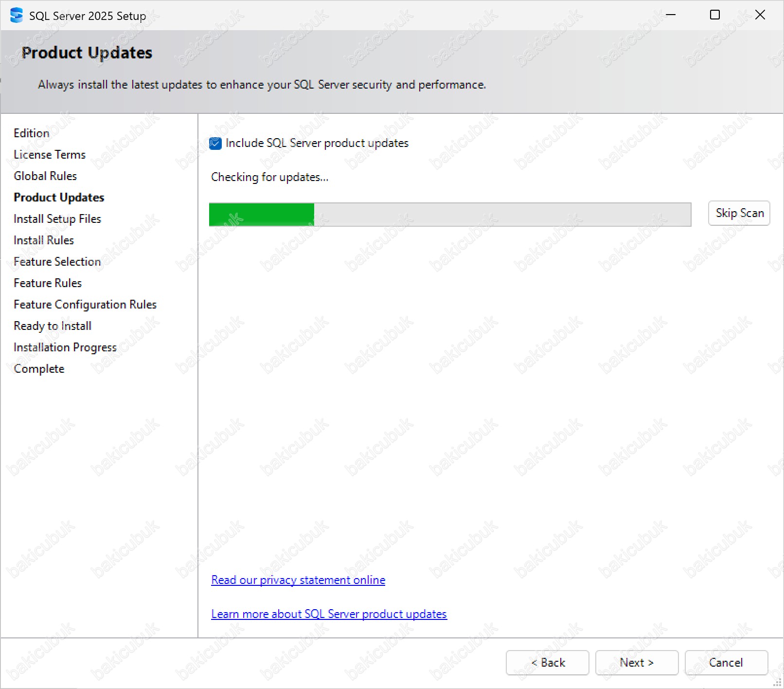Select the Edition step in sidebar
Viewport: 784px width, 689px height.
click(x=32, y=133)
